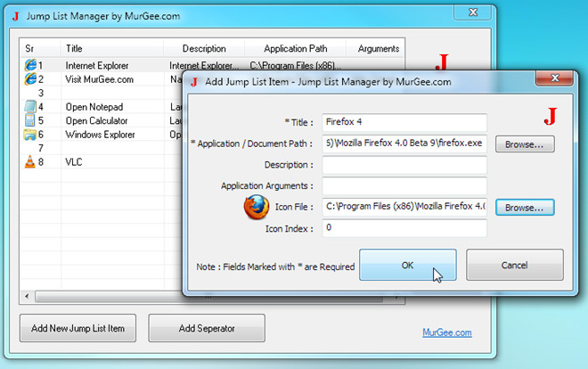Click the Title column header
588x369 pixels.
pyautogui.click(x=111, y=48)
